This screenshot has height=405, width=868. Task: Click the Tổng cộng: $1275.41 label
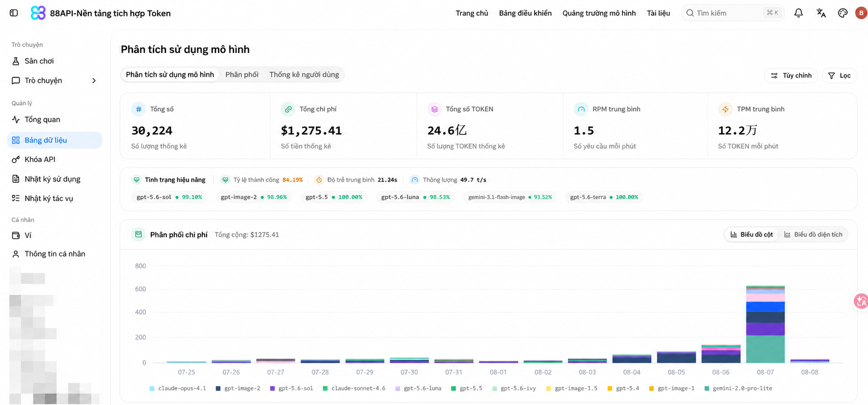(x=247, y=235)
